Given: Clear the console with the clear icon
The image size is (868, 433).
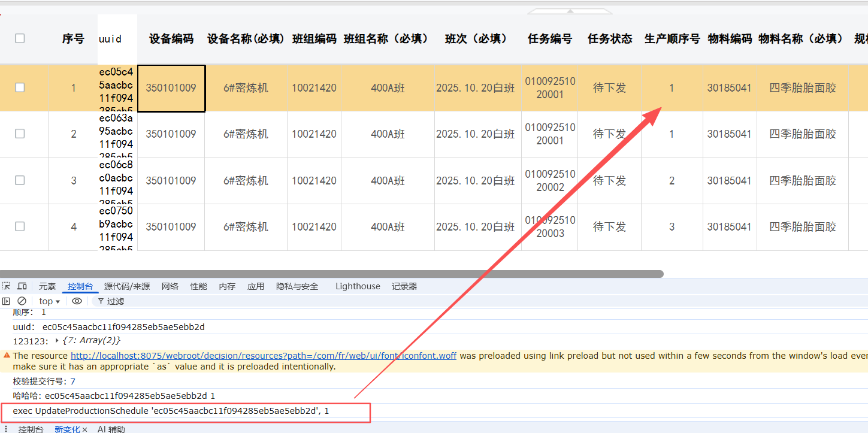Looking at the screenshot, I should [22, 301].
